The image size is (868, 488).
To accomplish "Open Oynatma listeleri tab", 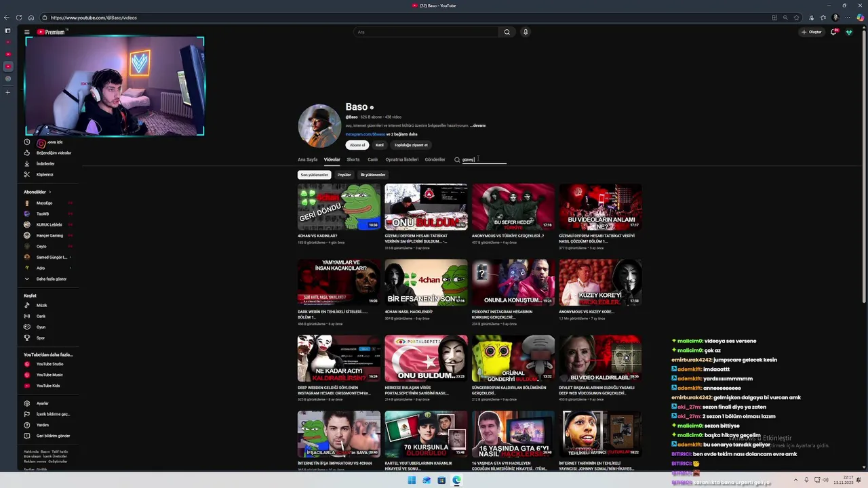I will click(402, 159).
